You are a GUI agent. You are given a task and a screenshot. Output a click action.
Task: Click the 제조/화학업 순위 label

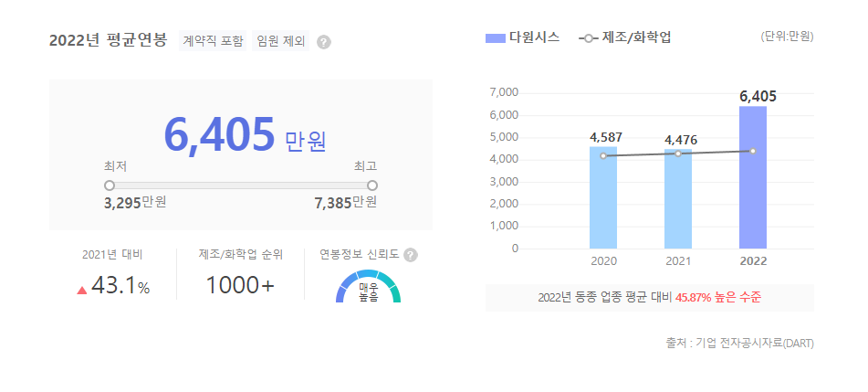[x=240, y=255]
